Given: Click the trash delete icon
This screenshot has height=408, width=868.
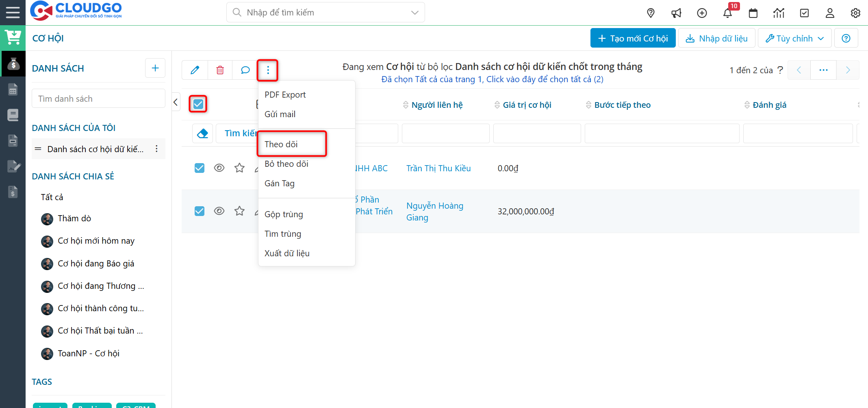Looking at the screenshot, I should pos(220,70).
